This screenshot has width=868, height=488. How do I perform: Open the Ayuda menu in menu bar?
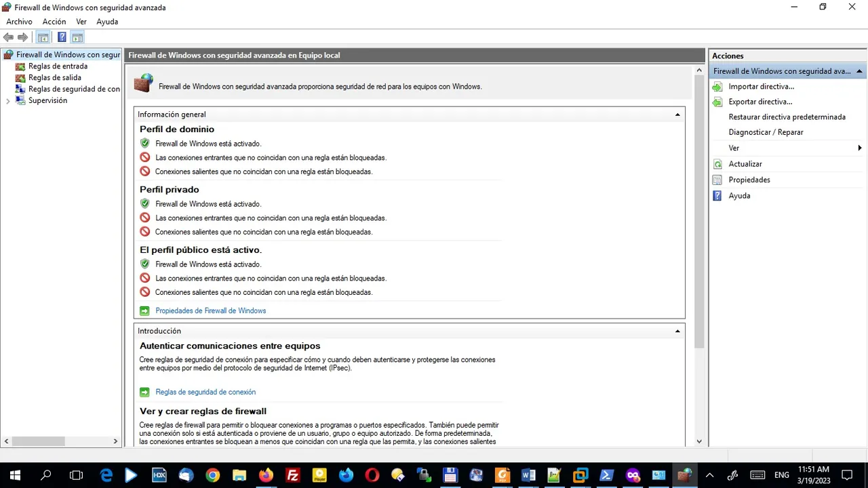[x=107, y=22]
